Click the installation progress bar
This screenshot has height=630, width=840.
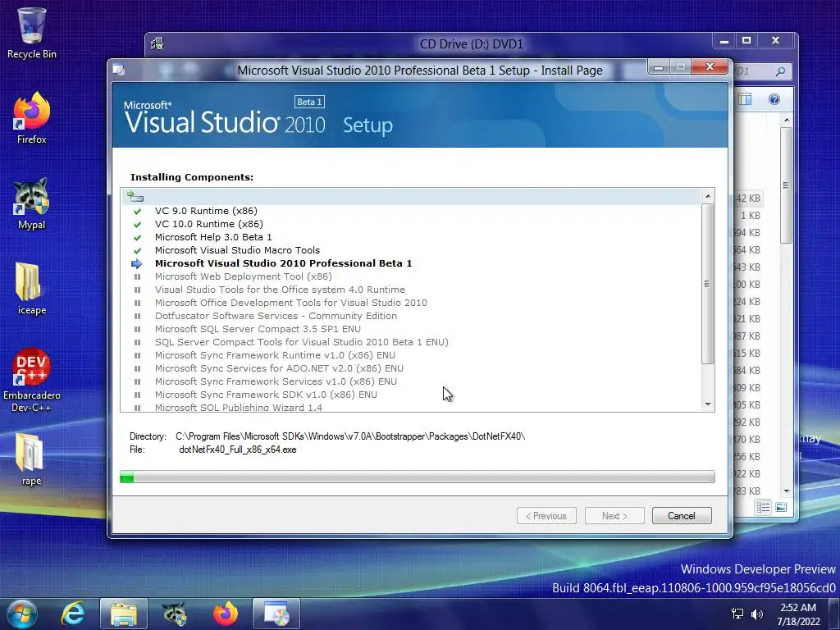[418, 477]
